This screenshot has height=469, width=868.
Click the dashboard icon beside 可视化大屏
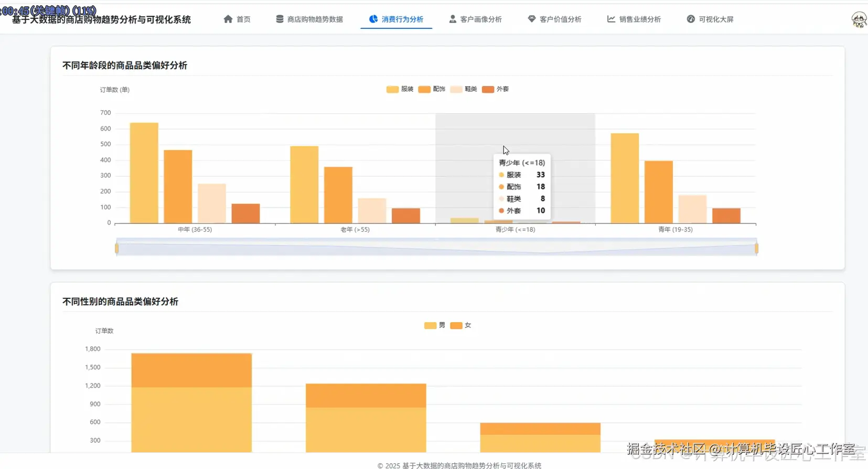pyautogui.click(x=691, y=19)
